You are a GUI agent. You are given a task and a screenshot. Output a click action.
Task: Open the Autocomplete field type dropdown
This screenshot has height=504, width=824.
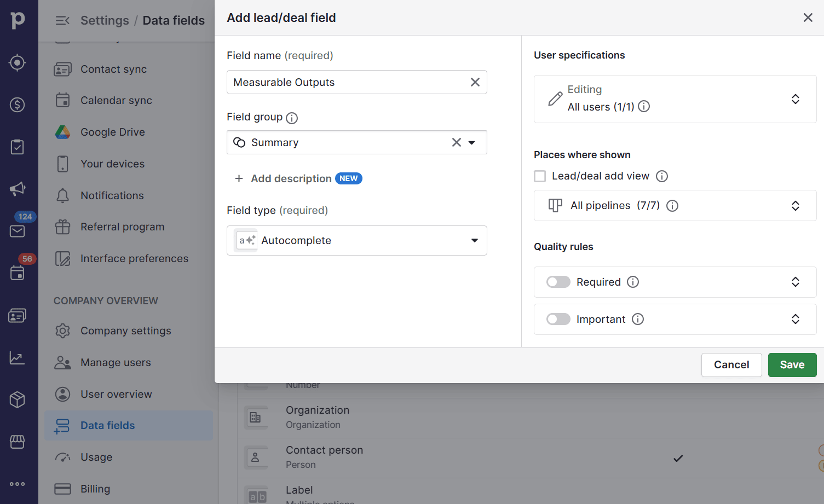(x=357, y=240)
